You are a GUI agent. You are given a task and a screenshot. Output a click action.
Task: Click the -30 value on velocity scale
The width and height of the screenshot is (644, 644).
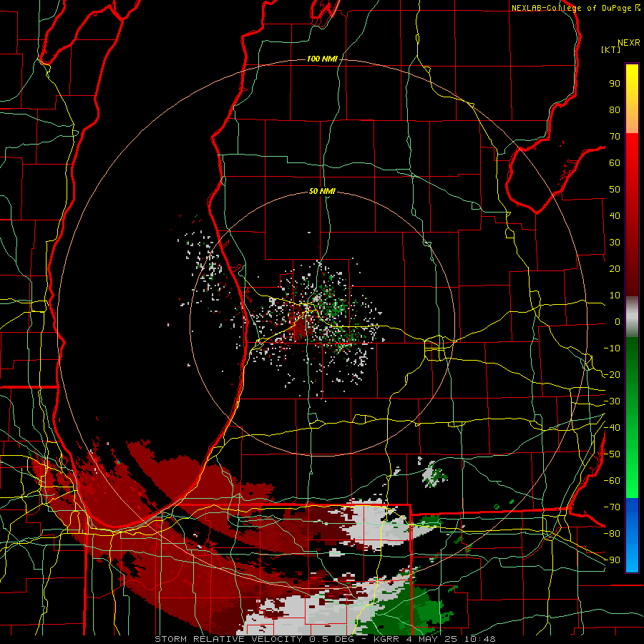pos(612,401)
